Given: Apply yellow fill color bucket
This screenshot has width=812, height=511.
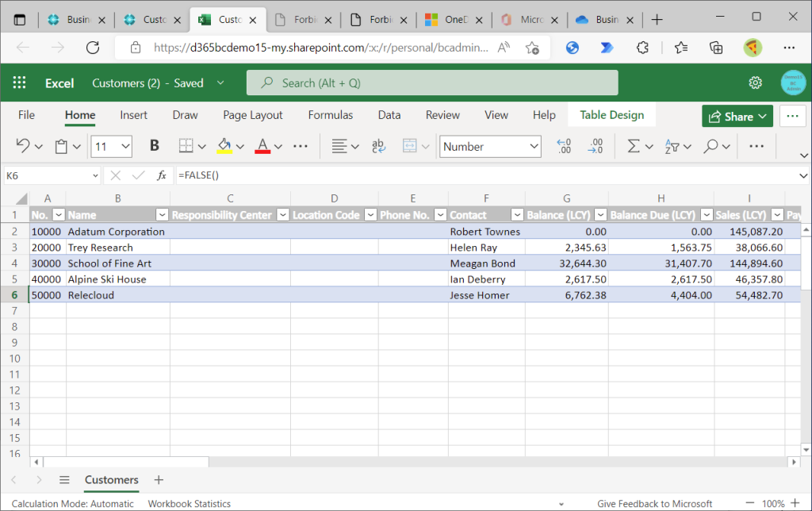Looking at the screenshot, I should tap(224, 146).
